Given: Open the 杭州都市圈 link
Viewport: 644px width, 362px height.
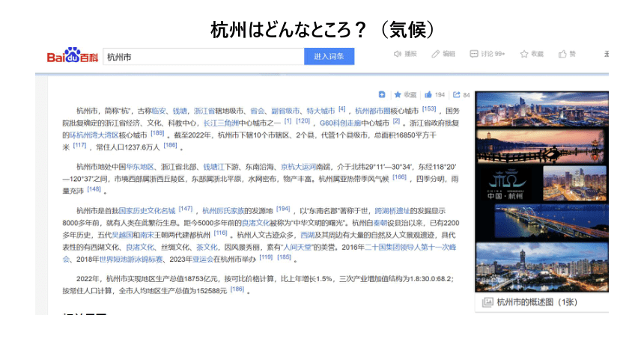Looking at the screenshot, I should 372,111.
